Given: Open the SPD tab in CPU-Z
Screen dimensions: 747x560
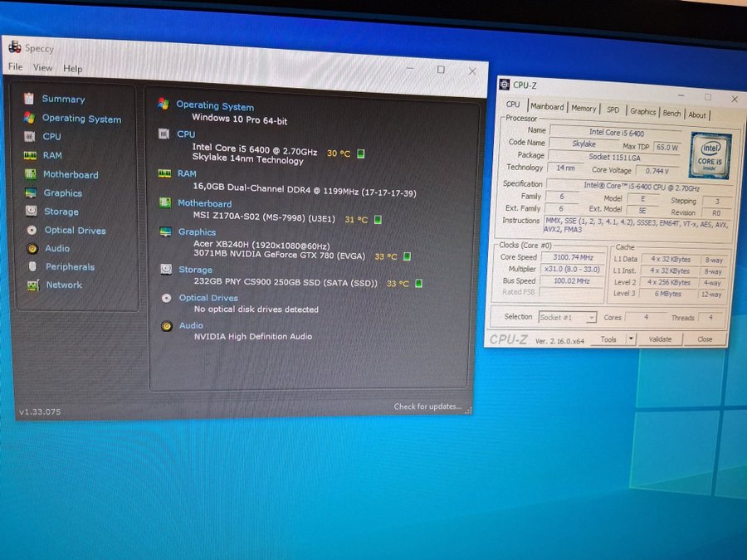Looking at the screenshot, I should coord(613,110).
